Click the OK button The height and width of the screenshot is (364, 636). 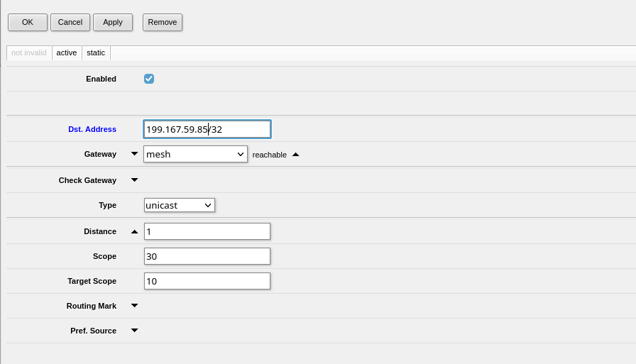[x=28, y=22]
